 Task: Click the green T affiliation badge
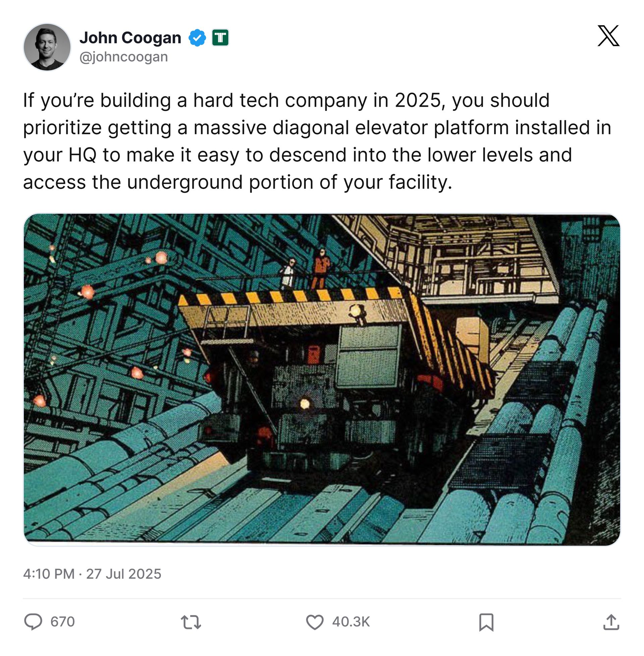tap(220, 38)
